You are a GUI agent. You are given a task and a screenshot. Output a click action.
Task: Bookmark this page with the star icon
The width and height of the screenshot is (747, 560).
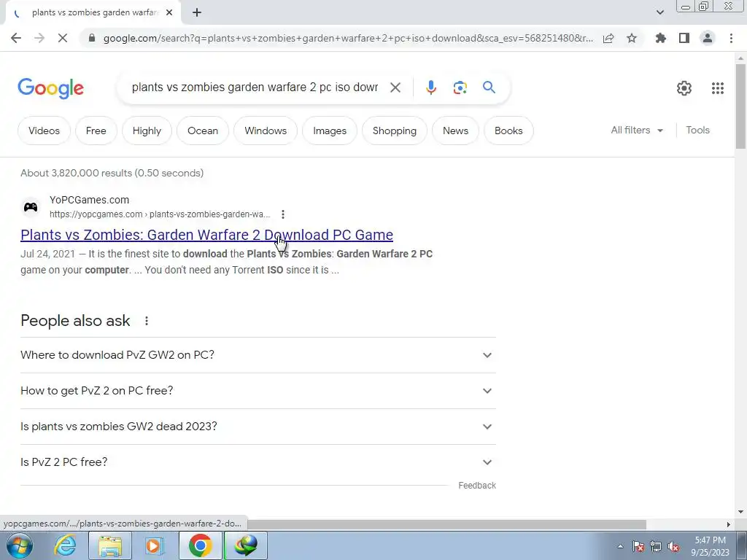click(632, 38)
